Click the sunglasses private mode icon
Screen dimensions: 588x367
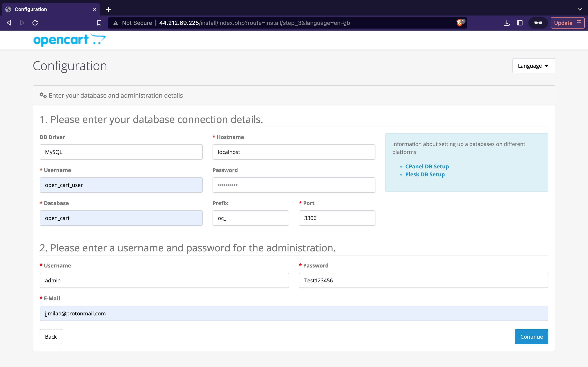pos(538,23)
